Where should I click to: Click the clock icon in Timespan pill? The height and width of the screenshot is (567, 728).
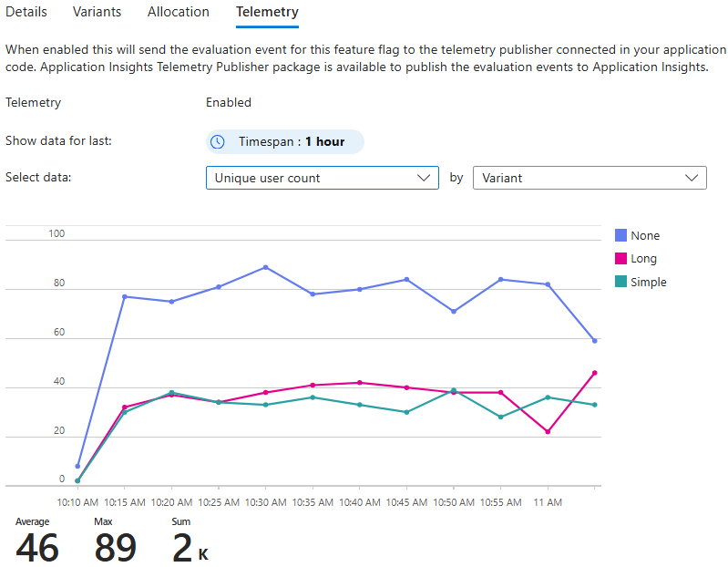coord(217,142)
